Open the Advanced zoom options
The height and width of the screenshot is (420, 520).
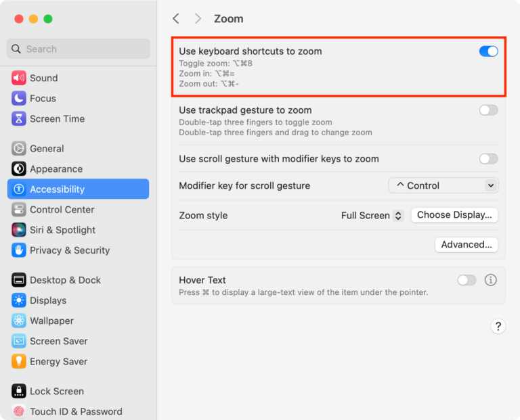tap(467, 245)
